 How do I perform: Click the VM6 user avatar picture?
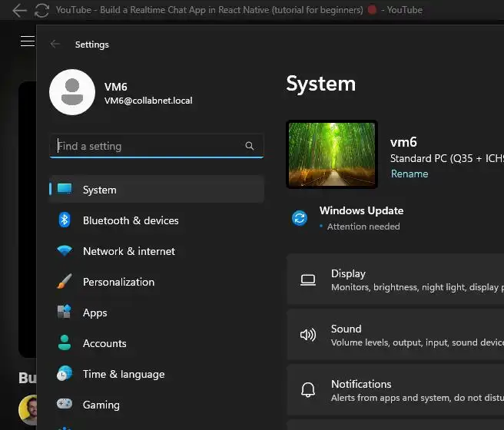(72, 92)
